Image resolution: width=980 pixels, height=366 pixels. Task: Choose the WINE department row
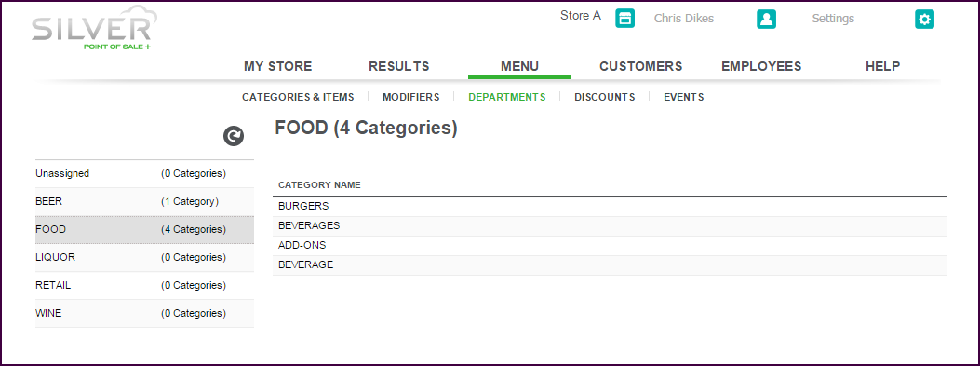tap(144, 313)
